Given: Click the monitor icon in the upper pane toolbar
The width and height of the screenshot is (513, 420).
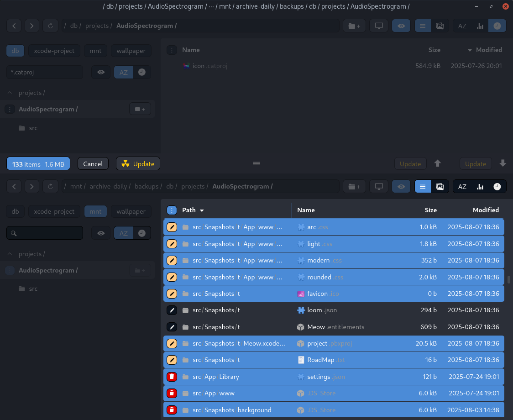Looking at the screenshot, I should pyautogui.click(x=379, y=26).
